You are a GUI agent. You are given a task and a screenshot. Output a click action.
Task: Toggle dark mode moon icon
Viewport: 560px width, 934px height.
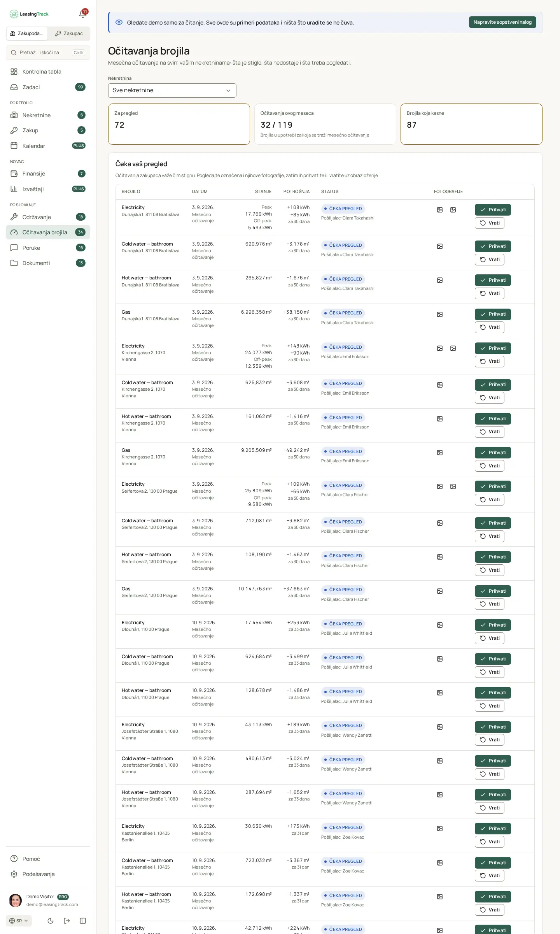tap(51, 920)
